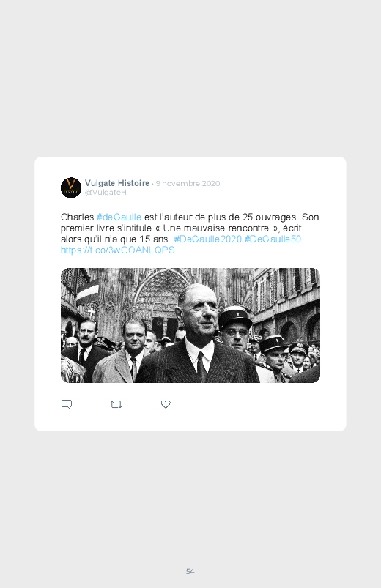Click the striped flag in the photo
Image resolution: width=381 pixels, height=588 pixels.
point(87,292)
